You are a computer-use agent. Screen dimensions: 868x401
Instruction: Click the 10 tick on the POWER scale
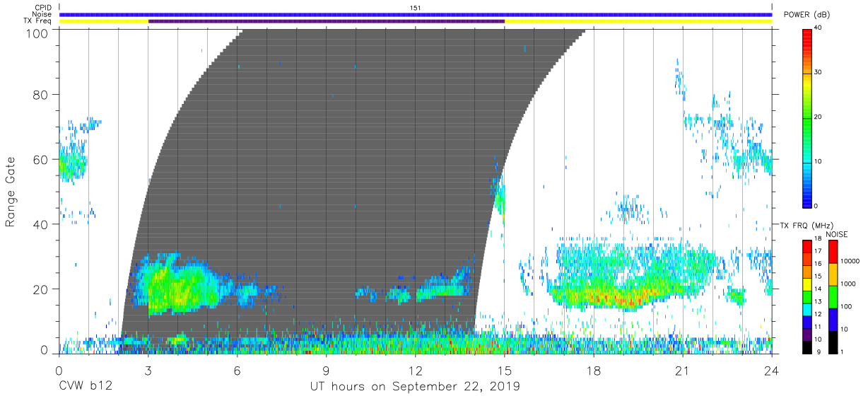click(819, 162)
